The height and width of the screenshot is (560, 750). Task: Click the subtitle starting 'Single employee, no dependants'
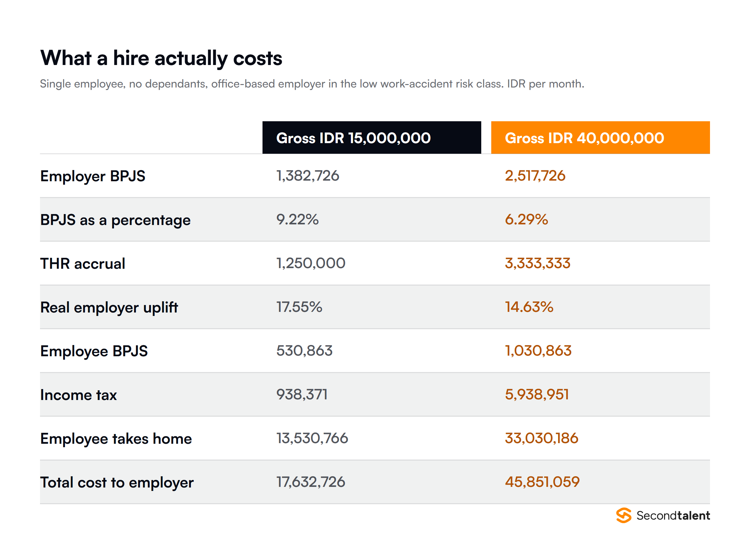(x=312, y=84)
